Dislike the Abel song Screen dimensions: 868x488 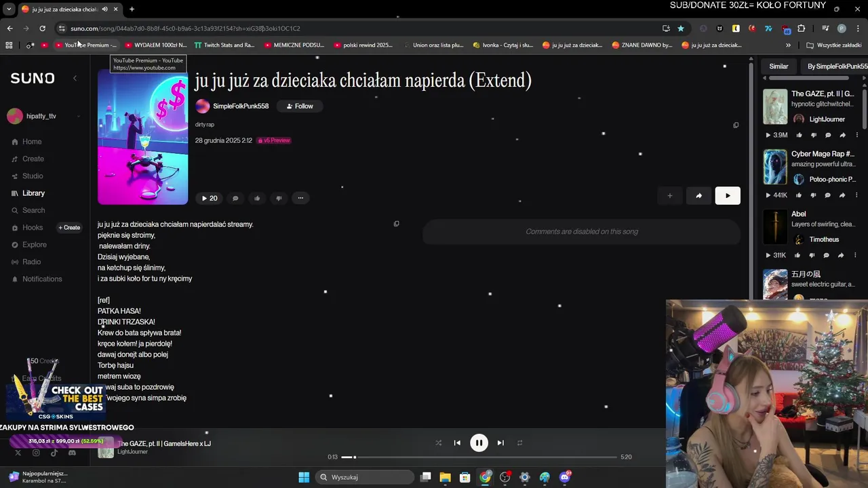point(812,256)
